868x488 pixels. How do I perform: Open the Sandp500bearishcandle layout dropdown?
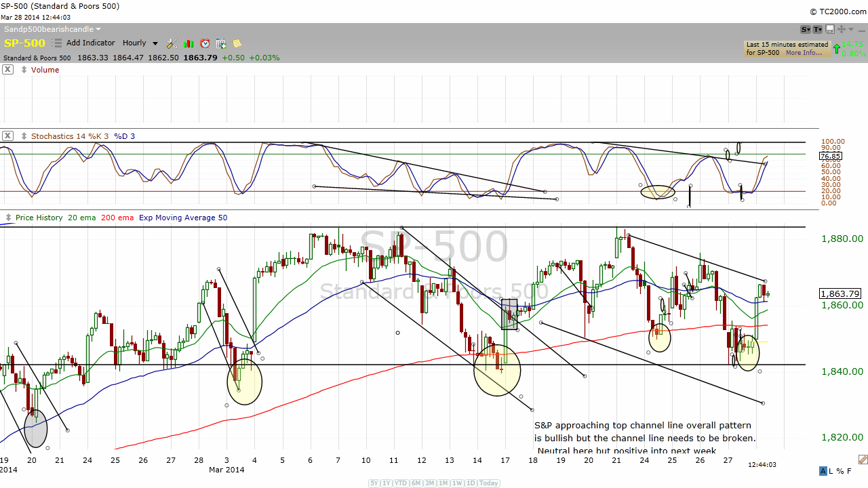point(52,29)
